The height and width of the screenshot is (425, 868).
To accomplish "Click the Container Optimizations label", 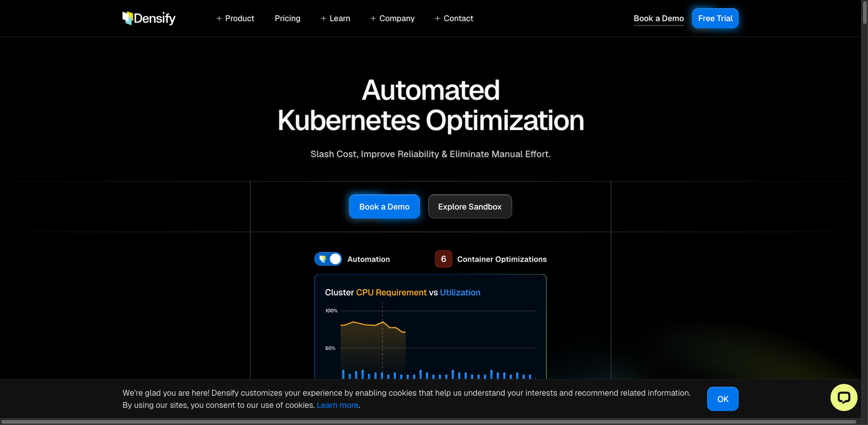I will click(x=502, y=259).
